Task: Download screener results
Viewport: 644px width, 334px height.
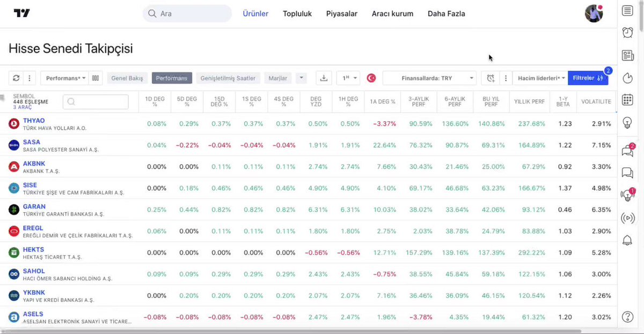Action: [324, 78]
